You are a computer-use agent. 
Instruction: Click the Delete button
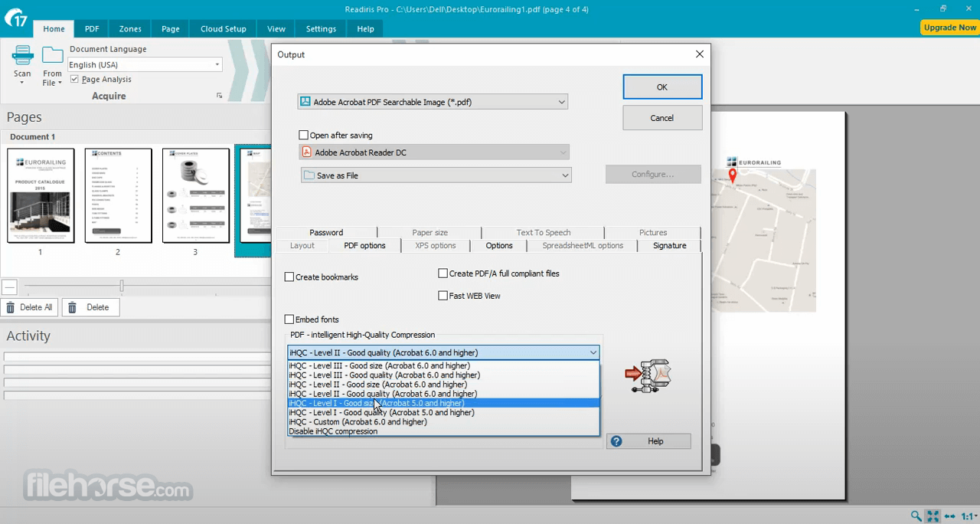[90, 307]
